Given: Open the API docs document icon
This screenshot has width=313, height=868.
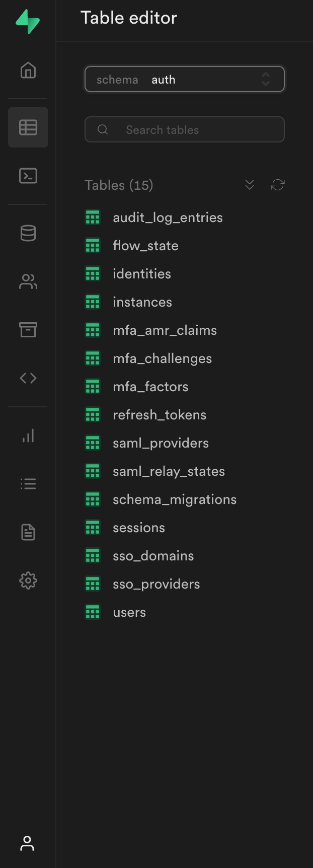Looking at the screenshot, I should tap(28, 532).
